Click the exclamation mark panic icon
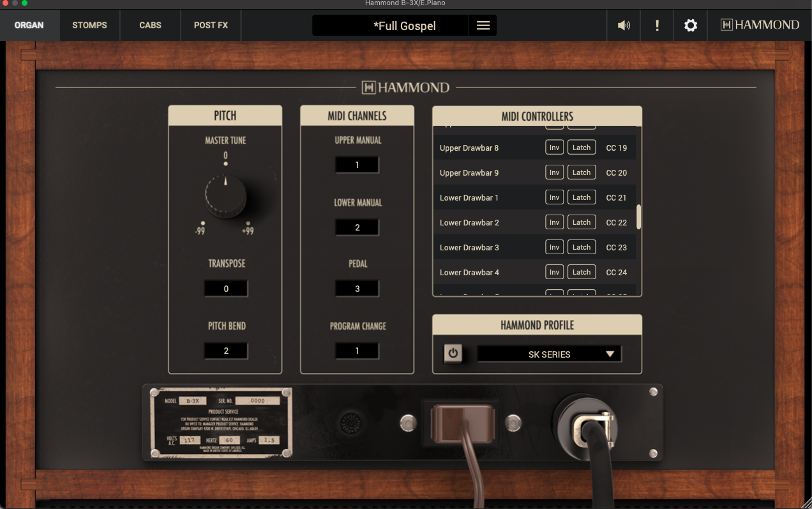 click(657, 26)
